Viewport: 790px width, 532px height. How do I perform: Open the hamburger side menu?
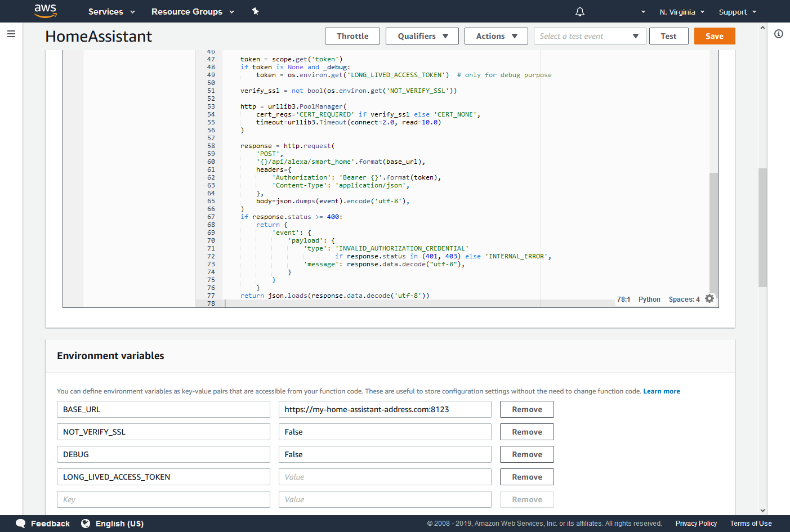coord(11,34)
